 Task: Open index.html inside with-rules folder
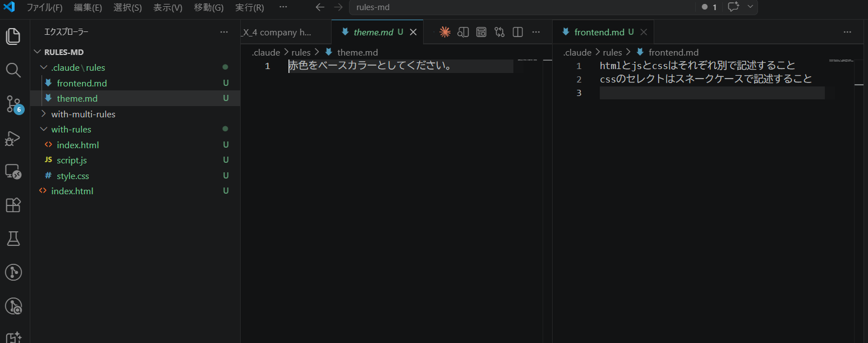click(x=135, y=145)
